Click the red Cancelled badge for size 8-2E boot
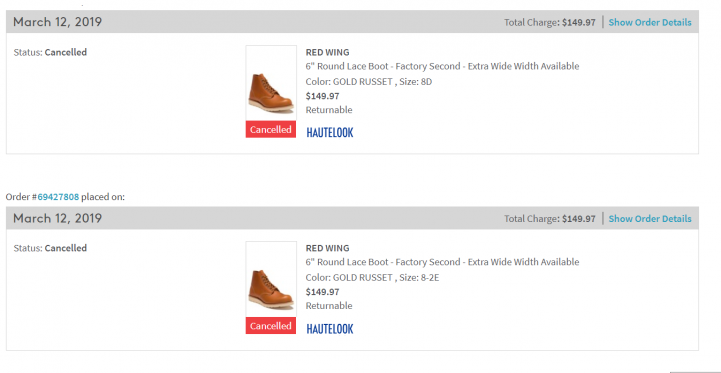721x373 pixels. click(271, 326)
